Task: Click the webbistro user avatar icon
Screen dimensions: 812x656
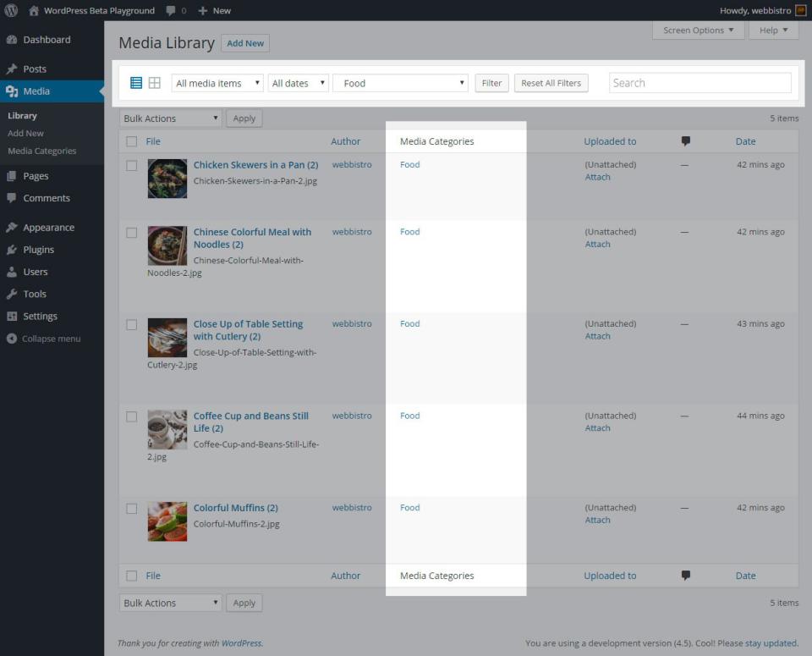Action: coord(800,10)
